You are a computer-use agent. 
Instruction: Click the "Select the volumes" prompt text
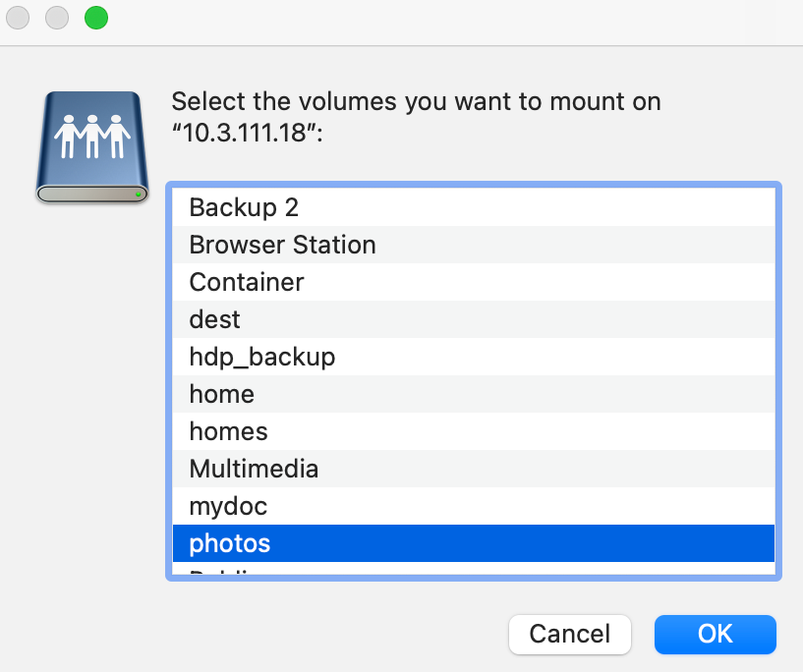pos(416,101)
